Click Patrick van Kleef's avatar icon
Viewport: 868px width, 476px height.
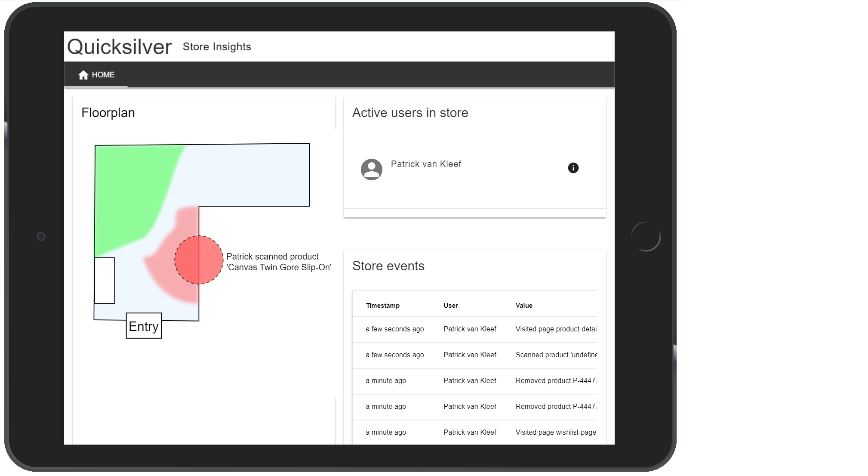click(372, 170)
